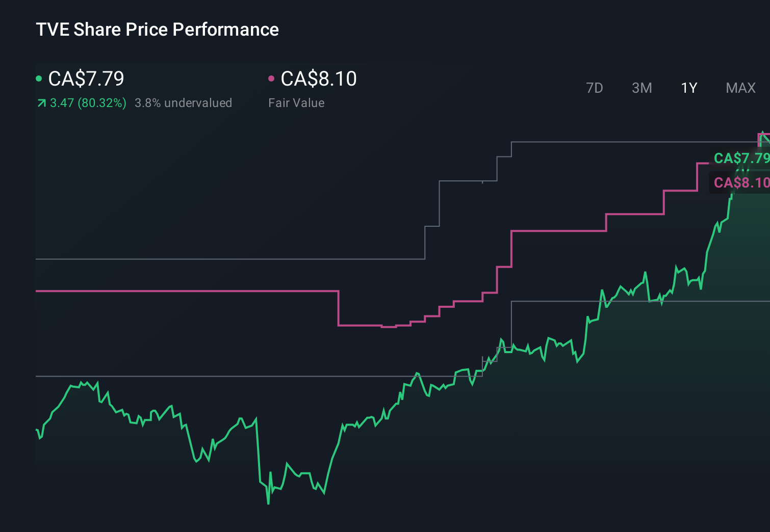Switch to the 3M view
Image resolution: width=770 pixels, height=532 pixels.
tap(641, 88)
